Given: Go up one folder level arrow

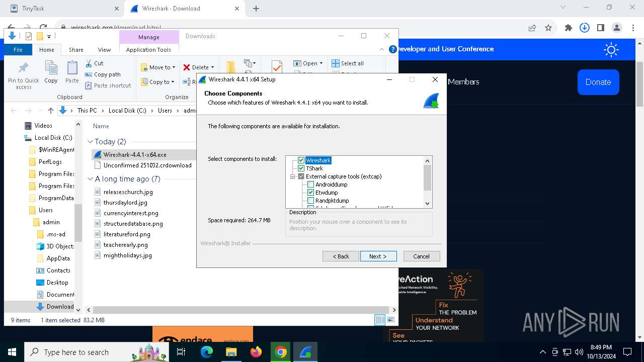Looking at the screenshot, I should point(51,111).
